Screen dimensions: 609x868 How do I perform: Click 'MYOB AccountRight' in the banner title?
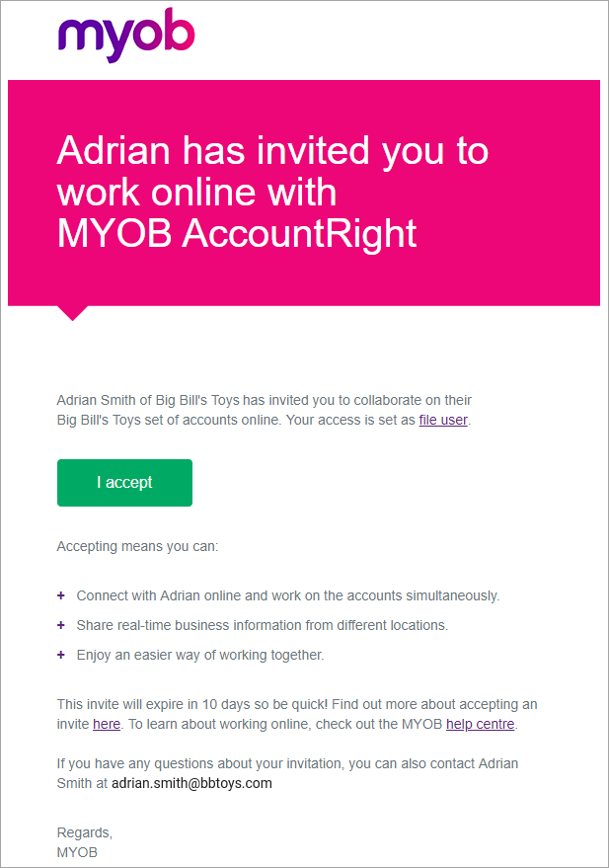(237, 233)
